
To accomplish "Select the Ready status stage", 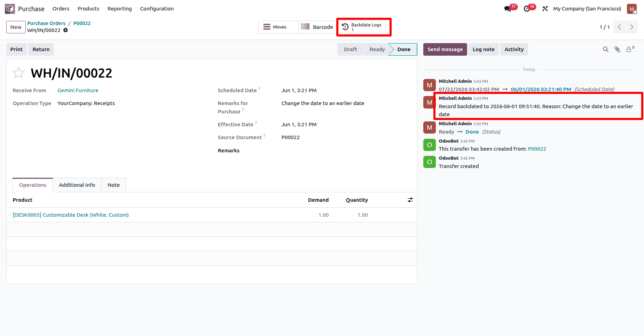I will tap(377, 49).
